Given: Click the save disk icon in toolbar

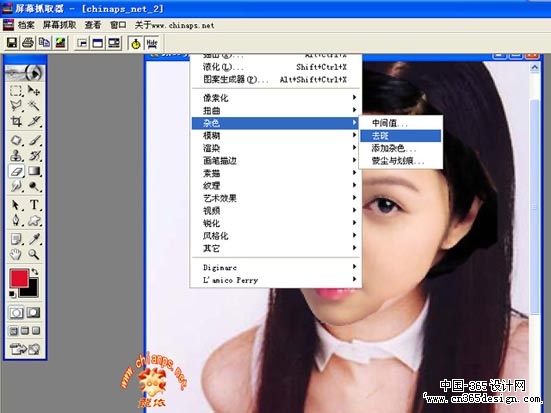Looking at the screenshot, I should 12,43.
